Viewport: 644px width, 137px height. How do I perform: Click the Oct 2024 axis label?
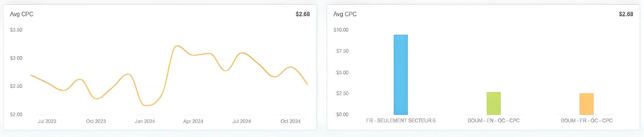coord(290,121)
